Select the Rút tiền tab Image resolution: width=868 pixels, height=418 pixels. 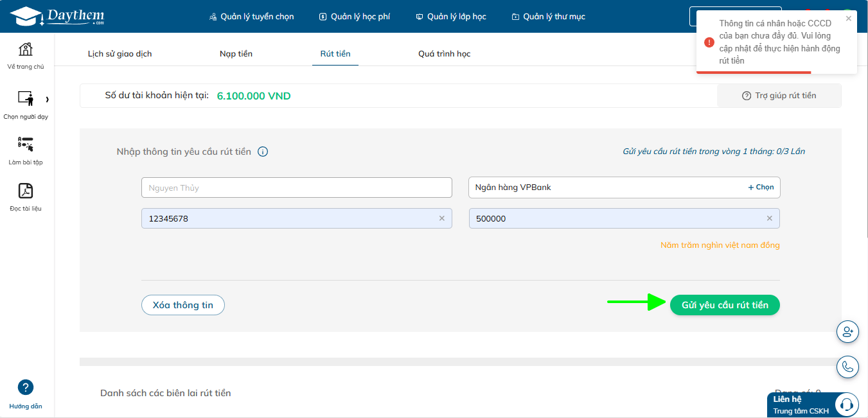(335, 54)
